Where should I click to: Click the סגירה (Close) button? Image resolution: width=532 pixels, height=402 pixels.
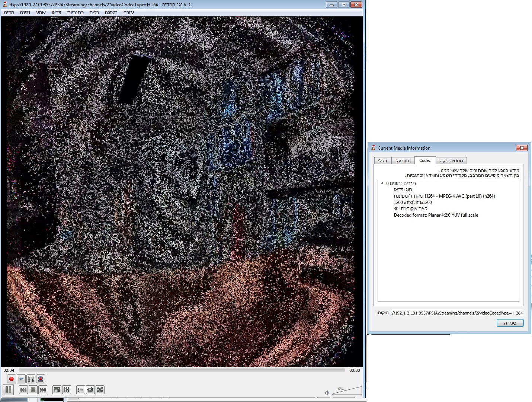[510, 323]
